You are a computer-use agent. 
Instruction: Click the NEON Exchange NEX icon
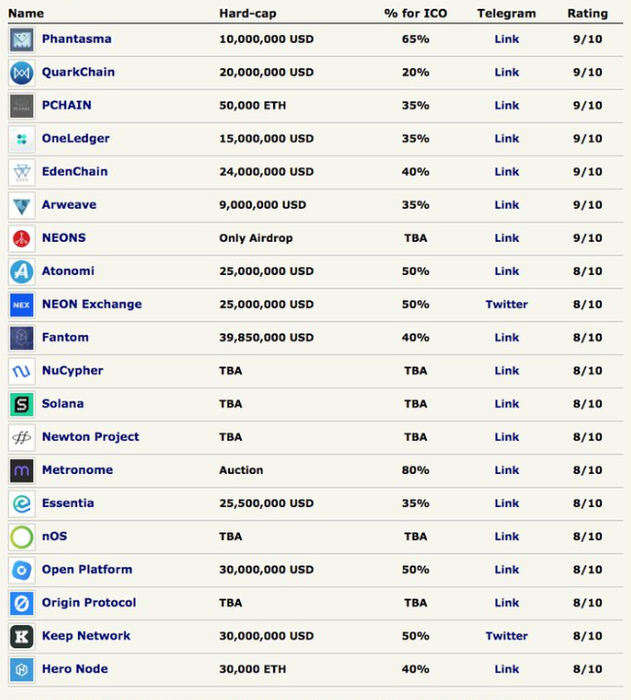22,305
